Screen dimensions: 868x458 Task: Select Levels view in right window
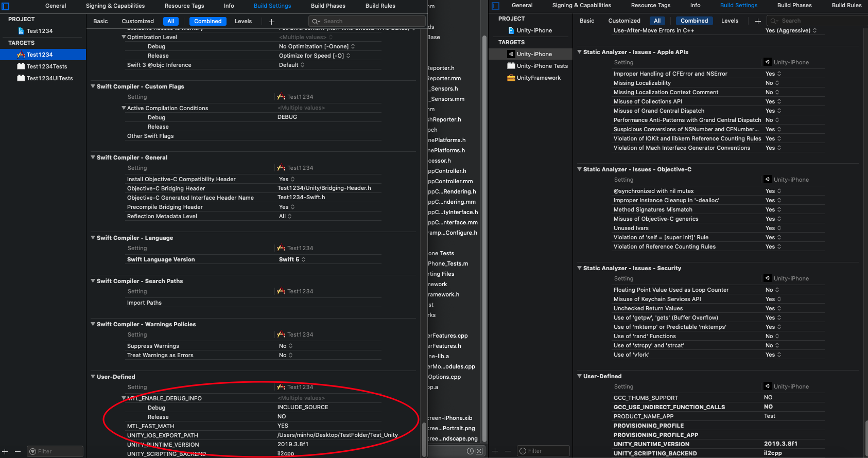click(x=730, y=21)
